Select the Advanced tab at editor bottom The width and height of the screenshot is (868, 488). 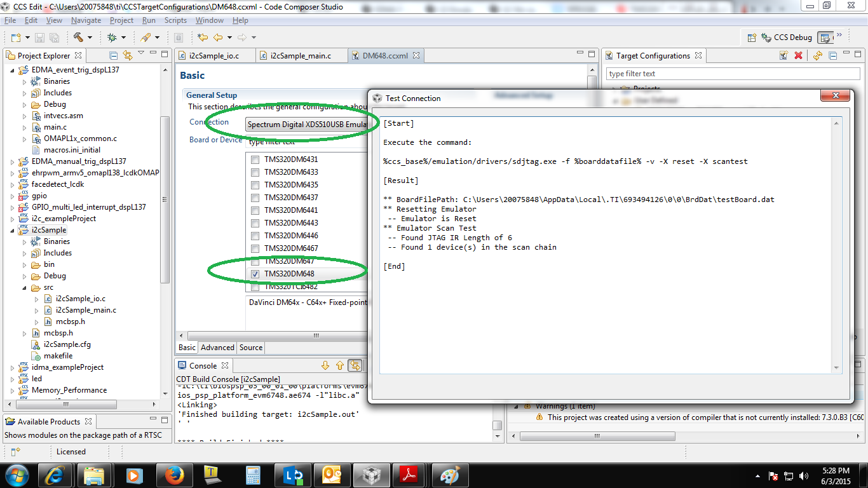pos(217,348)
